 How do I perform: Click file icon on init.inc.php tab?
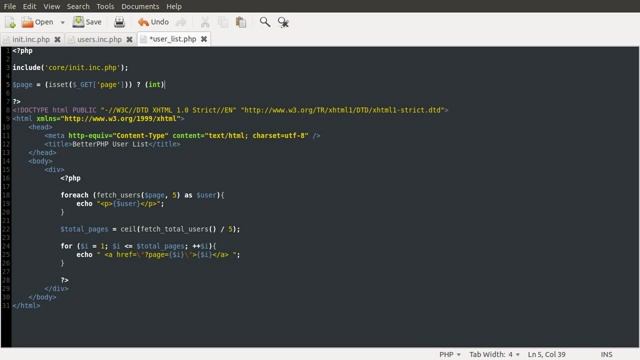pos(7,39)
